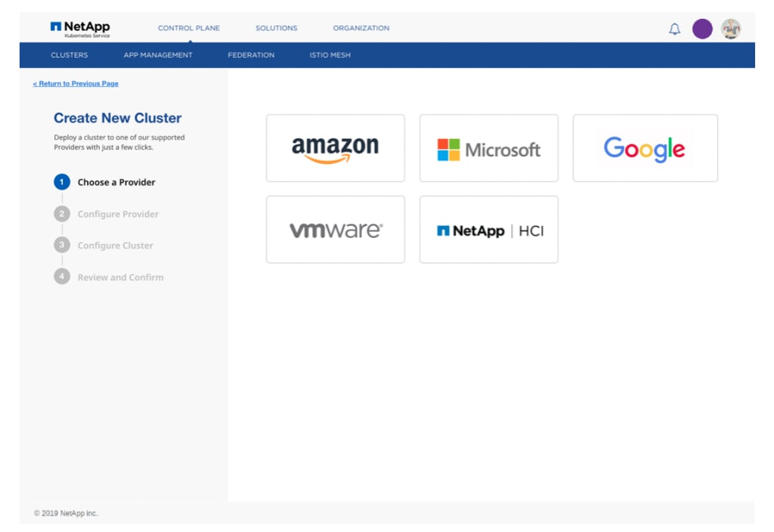Click the notification bell icon
Screen dimensions: 774x532
[x=674, y=29]
